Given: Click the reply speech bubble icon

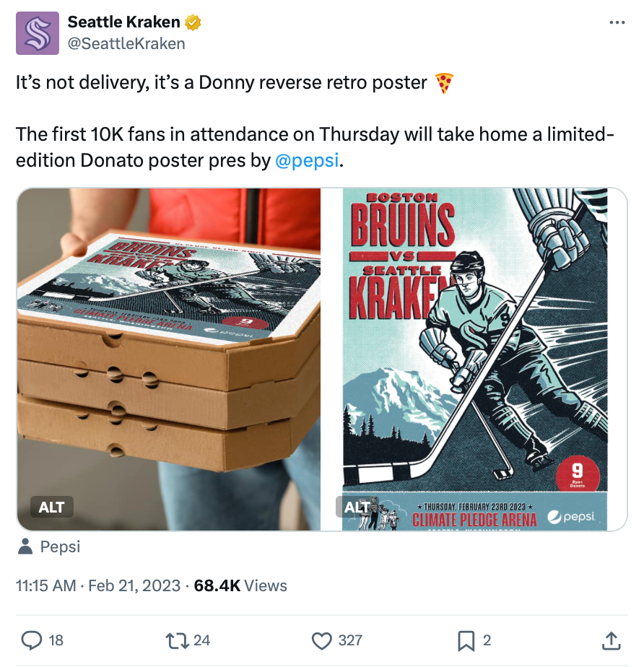Looking at the screenshot, I should 32,640.
